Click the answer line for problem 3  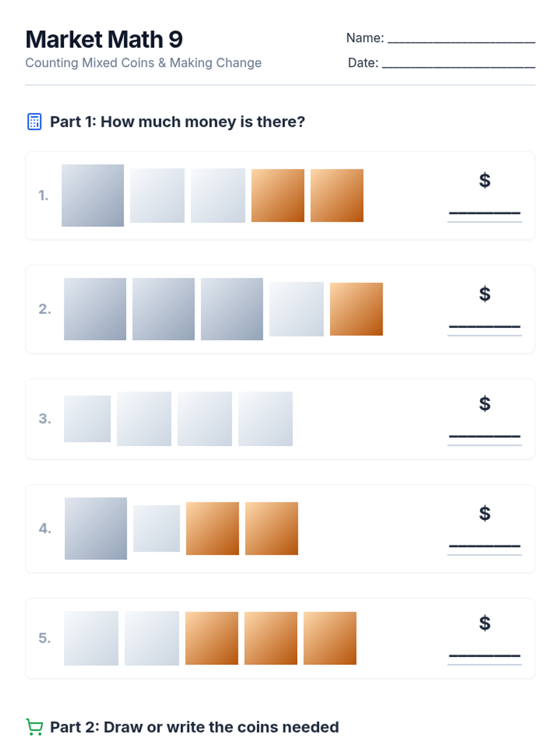(484, 436)
